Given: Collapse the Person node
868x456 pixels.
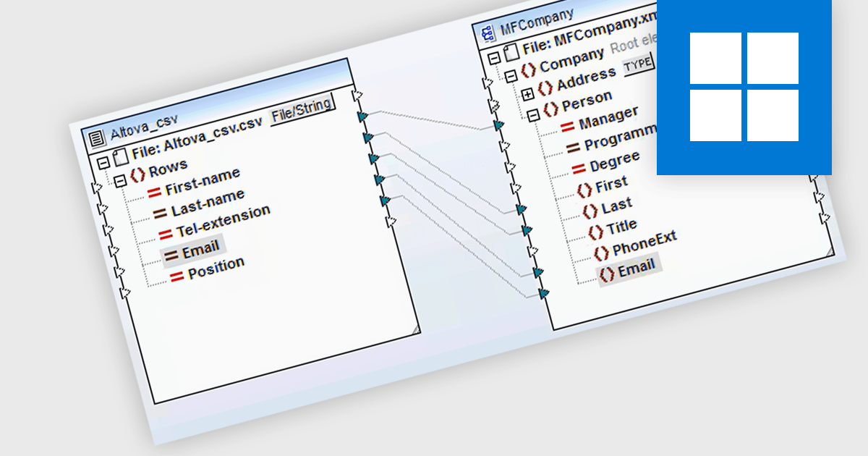Looking at the screenshot, I should (x=534, y=116).
